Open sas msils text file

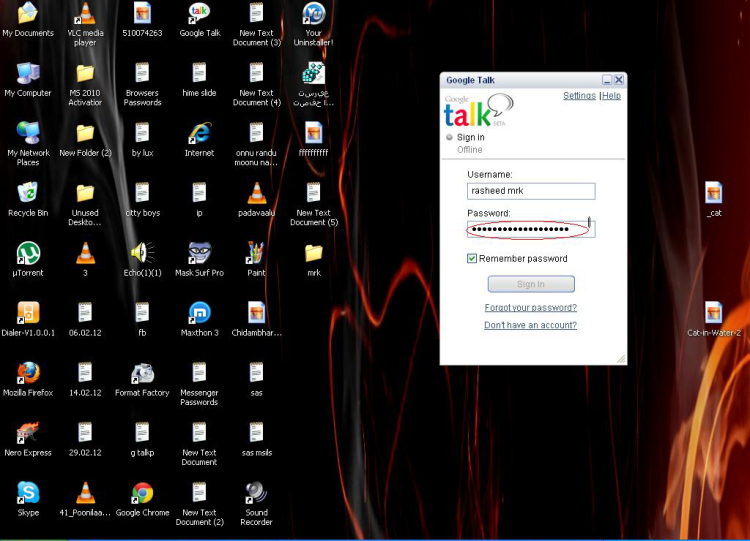tap(256, 432)
